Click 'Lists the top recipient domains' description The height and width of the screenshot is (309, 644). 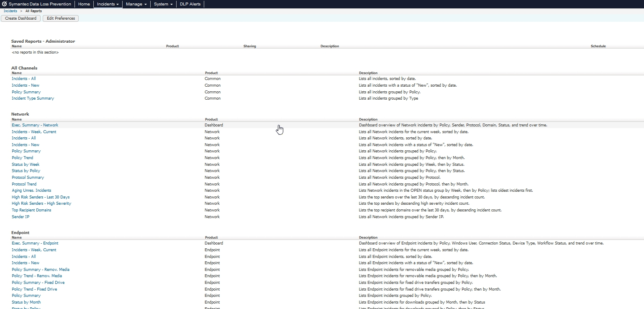[x=430, y=210]
